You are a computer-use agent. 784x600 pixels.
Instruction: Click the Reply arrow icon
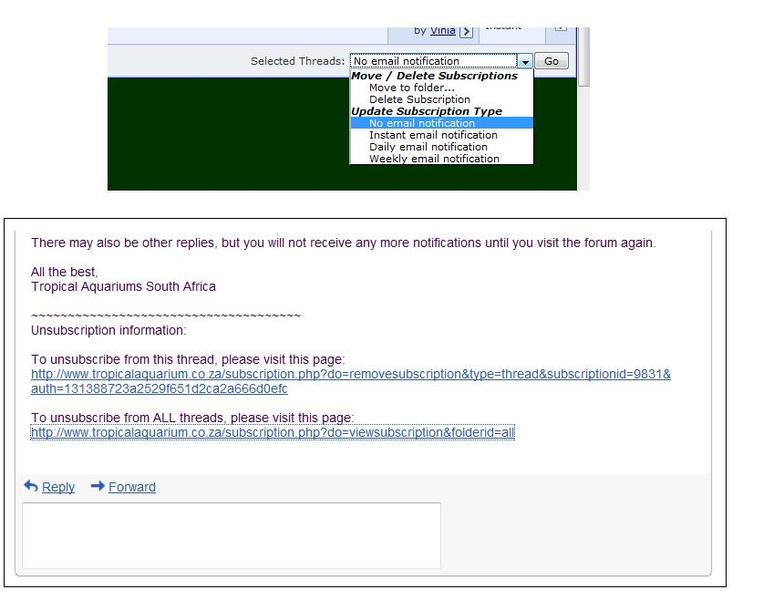pos(31,486)
